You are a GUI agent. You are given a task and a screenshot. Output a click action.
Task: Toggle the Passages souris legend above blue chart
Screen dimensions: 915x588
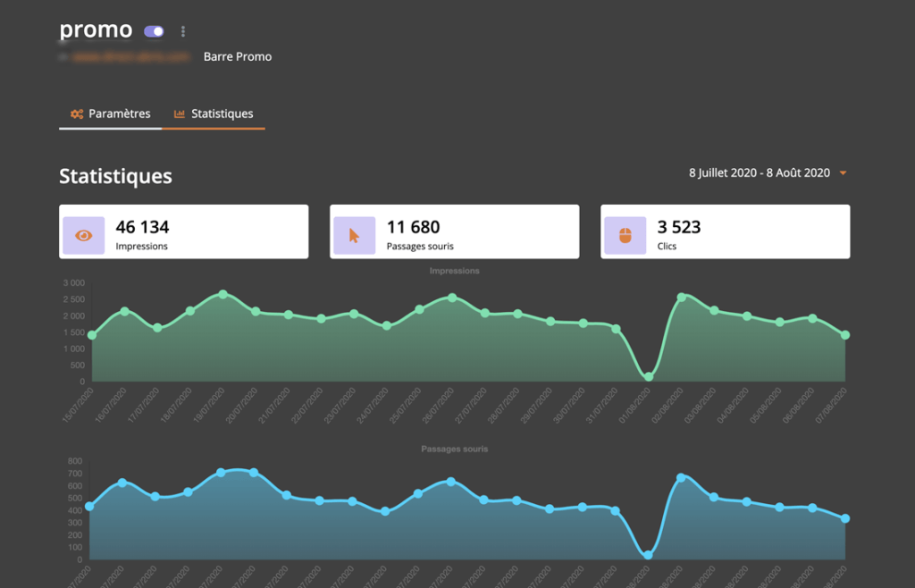(455, 449)
